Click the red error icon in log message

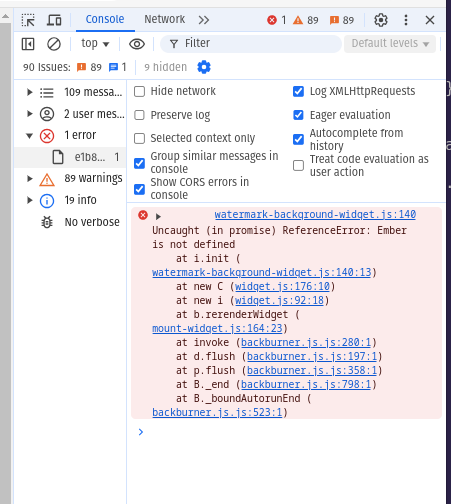click(143, 215)
